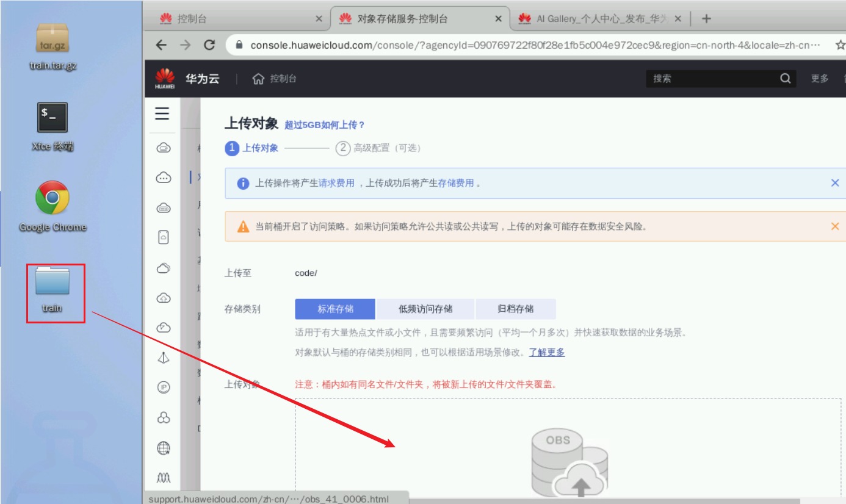Click the cloud upload arrow sidebar icon
Screen dimensions: 846x504
(163, 298)
